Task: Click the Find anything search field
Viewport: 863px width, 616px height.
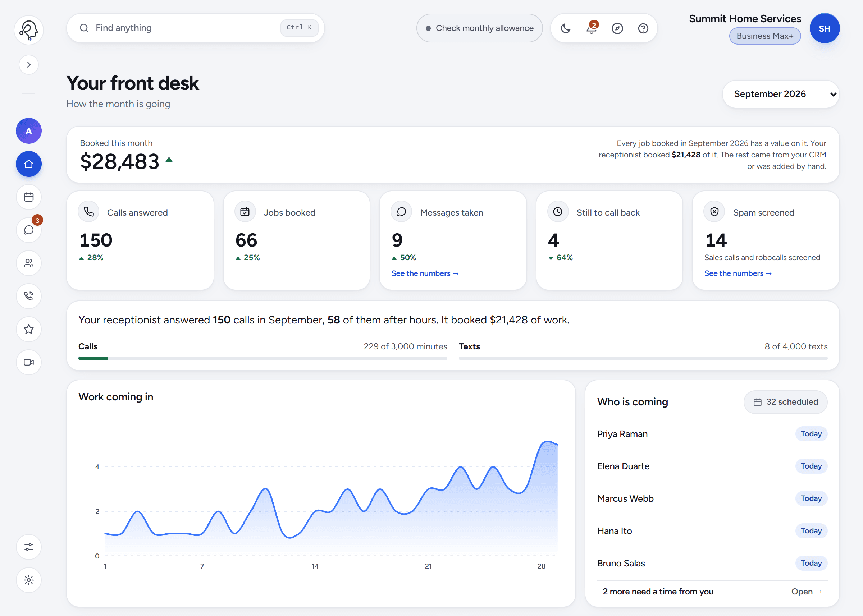Action: tap(196, 28)
